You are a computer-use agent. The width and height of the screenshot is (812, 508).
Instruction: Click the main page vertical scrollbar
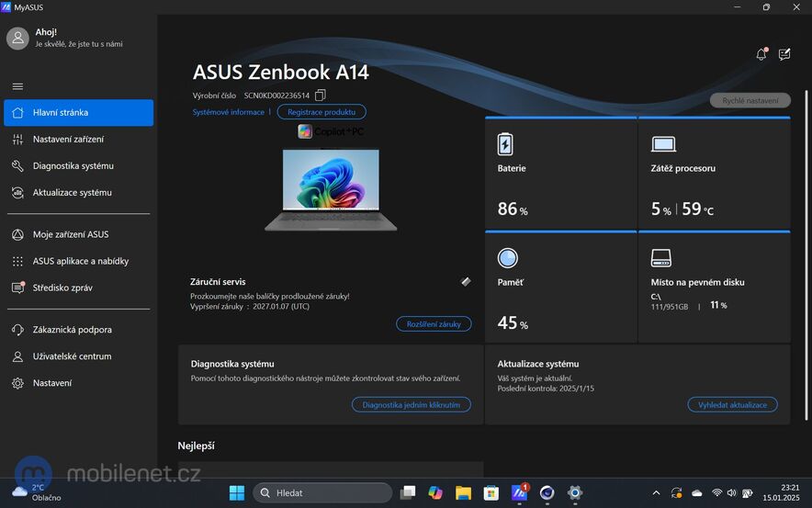(806, 254)
